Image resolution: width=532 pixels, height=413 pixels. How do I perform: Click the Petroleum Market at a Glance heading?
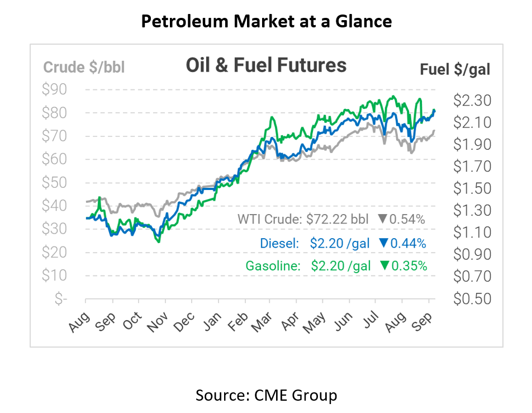click(x=266, y=22)
